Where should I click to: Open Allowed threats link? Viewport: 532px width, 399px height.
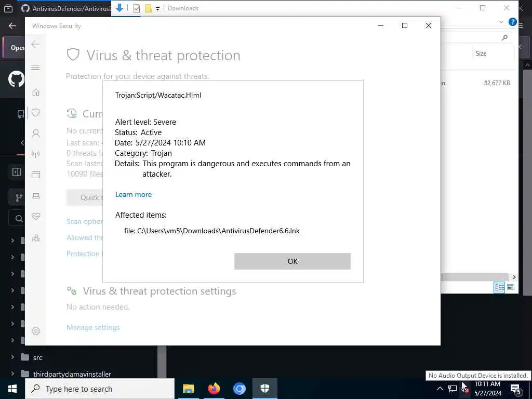pyautogui.click(x=85, y=237)
